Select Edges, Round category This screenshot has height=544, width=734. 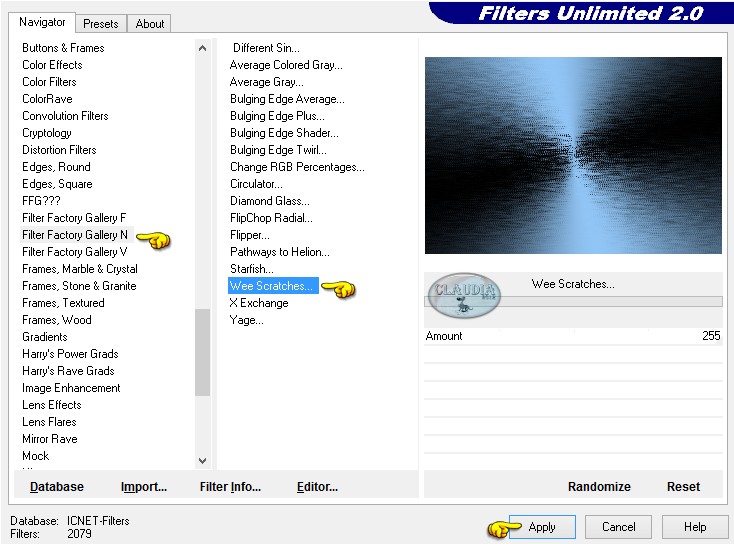56,167
